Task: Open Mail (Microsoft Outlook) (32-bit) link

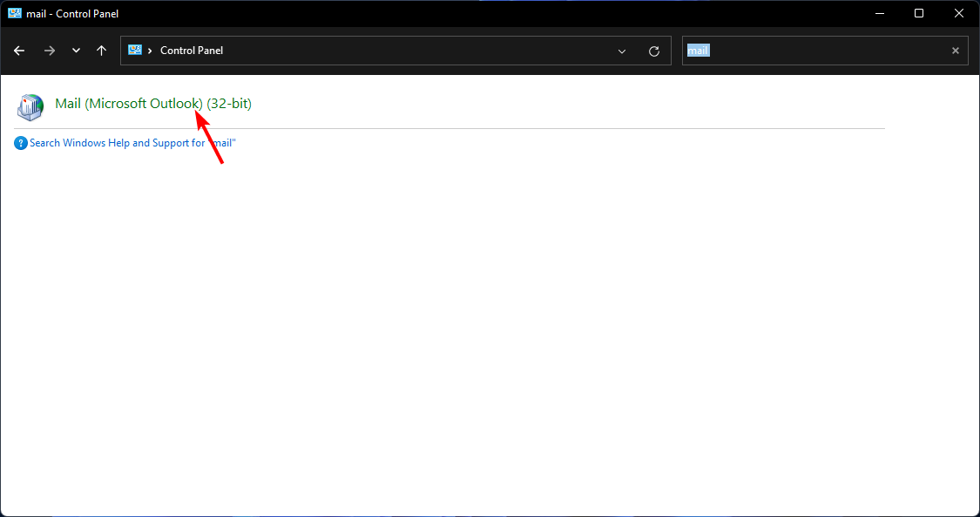Action: pos(153,104)
